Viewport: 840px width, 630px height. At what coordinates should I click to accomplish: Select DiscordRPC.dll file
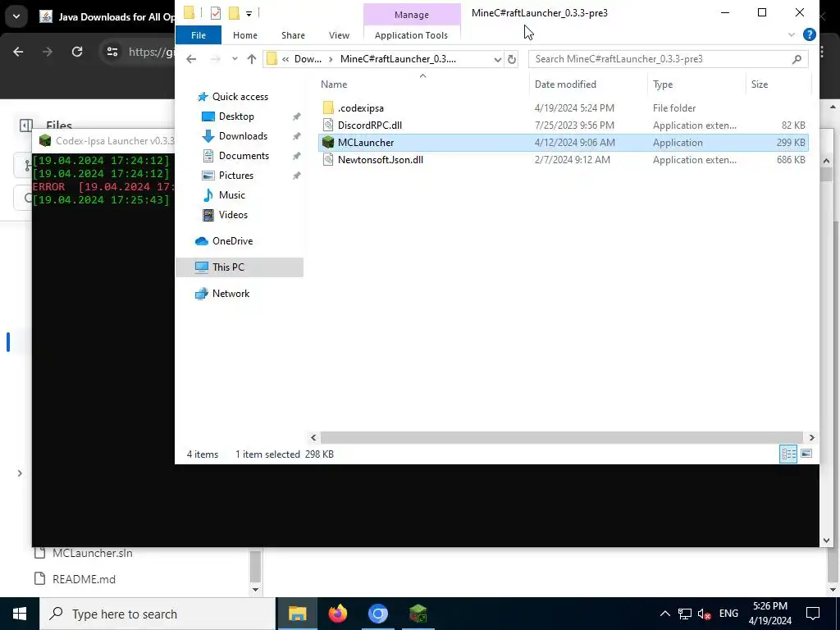(x=370, y=126)
